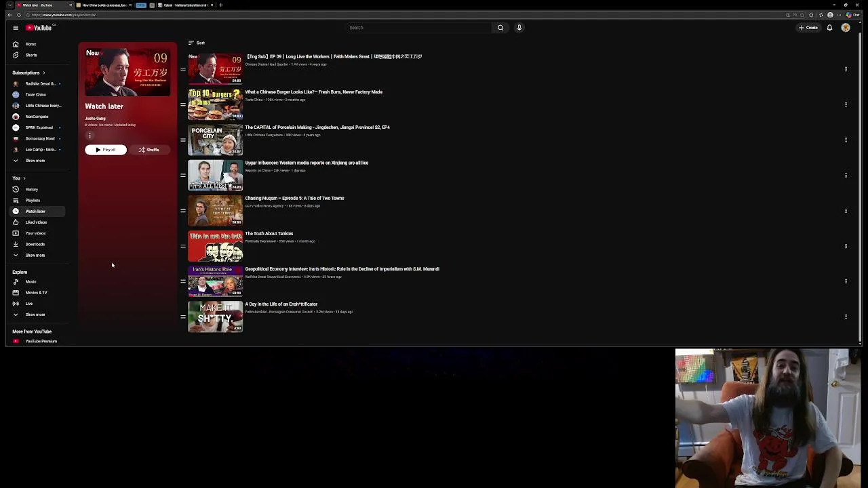
Task: Expand Show more below Downloads
Action: click(38, 255)
